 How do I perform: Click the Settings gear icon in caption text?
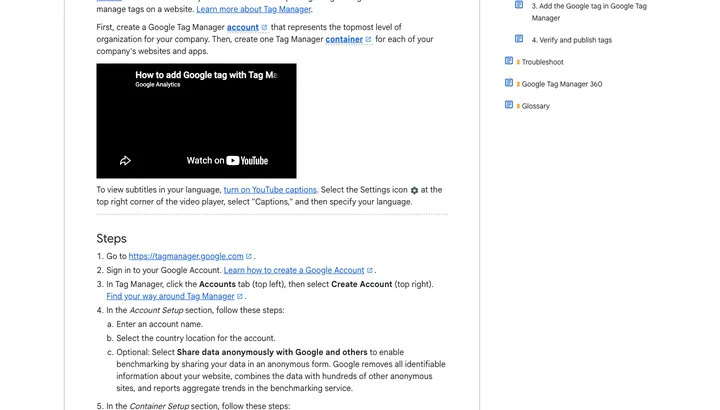[x=414, y=190]
